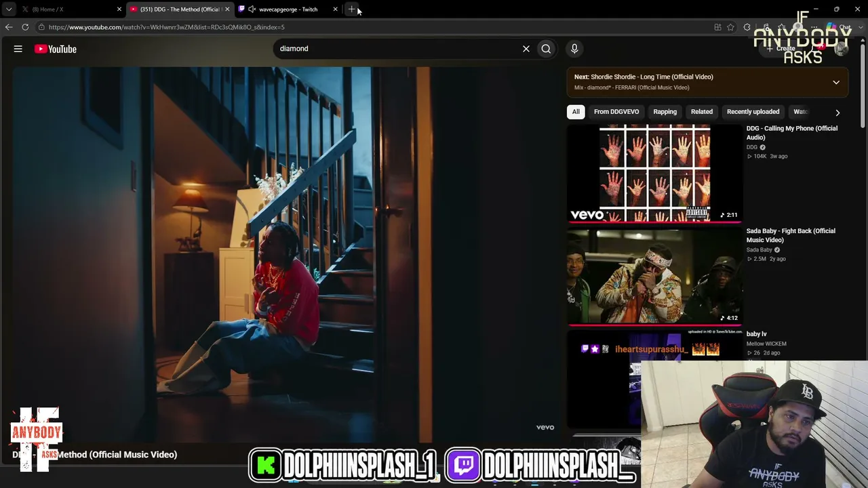Click the video player showing The Method
This screenshot has width=868, height=488.
tap(285, 254)
